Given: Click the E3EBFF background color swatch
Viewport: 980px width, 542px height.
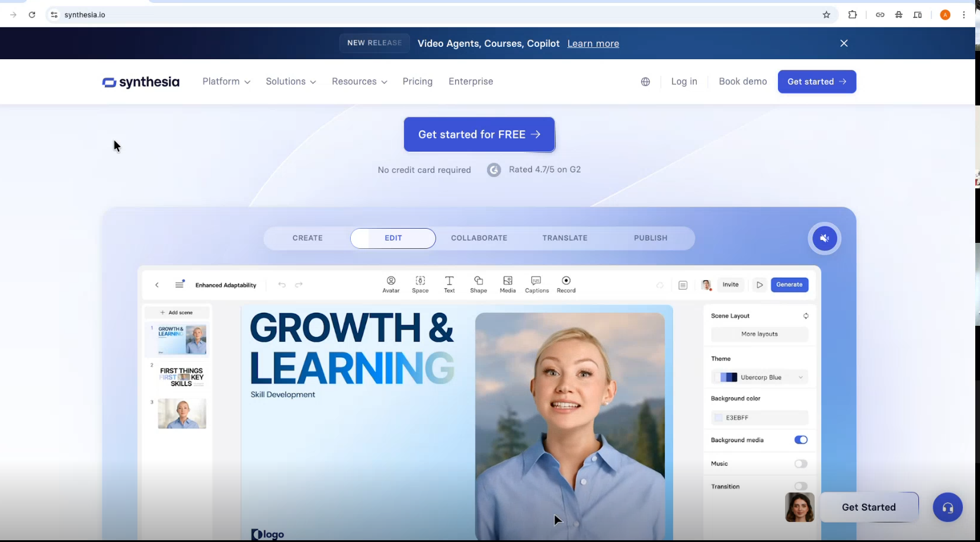Looking at the screenshot, I should (719, 418).
